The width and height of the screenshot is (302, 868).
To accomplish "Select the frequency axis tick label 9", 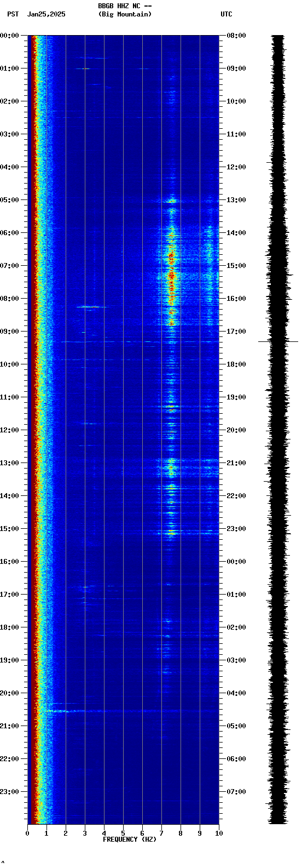I will click(x=200, y=833).
